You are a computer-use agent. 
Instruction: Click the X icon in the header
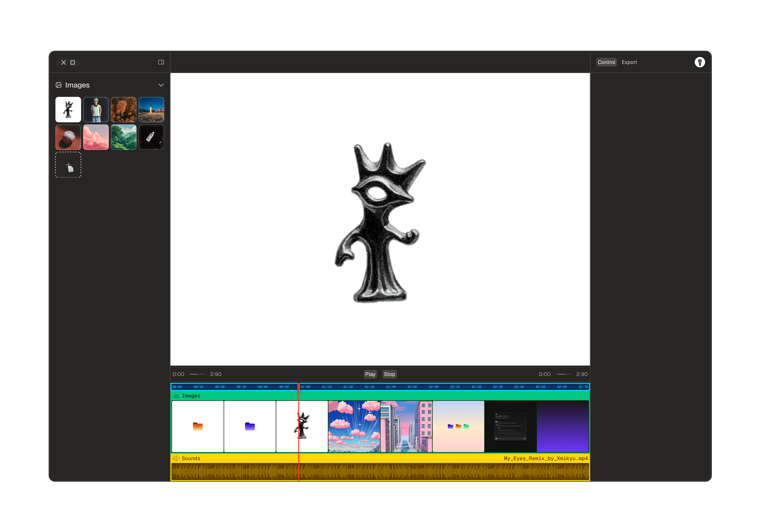pos(63,62)
